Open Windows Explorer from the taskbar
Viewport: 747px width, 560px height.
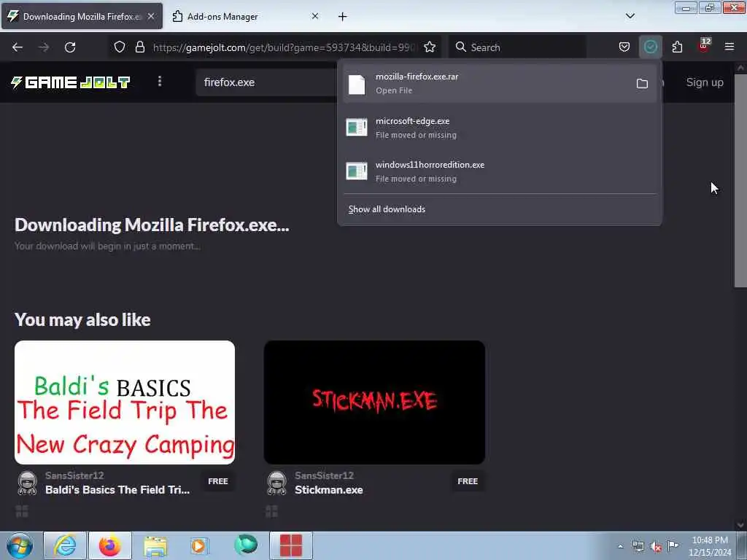tap(156, 545)
